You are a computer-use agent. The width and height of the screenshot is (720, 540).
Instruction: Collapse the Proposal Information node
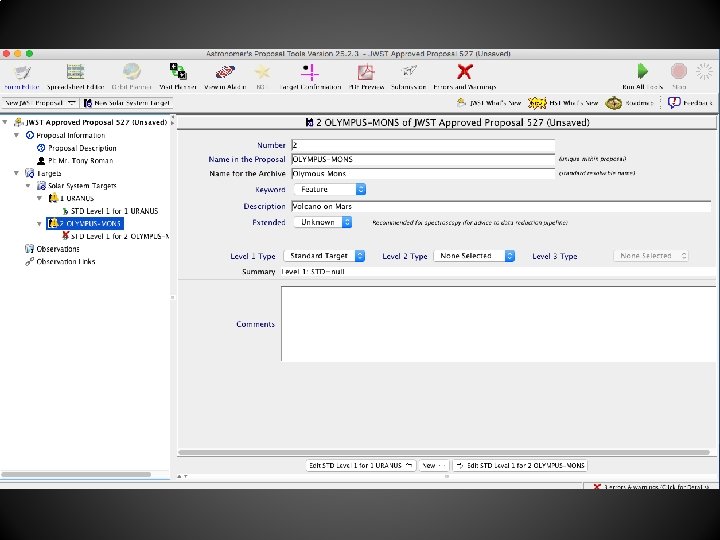[17, 135]
